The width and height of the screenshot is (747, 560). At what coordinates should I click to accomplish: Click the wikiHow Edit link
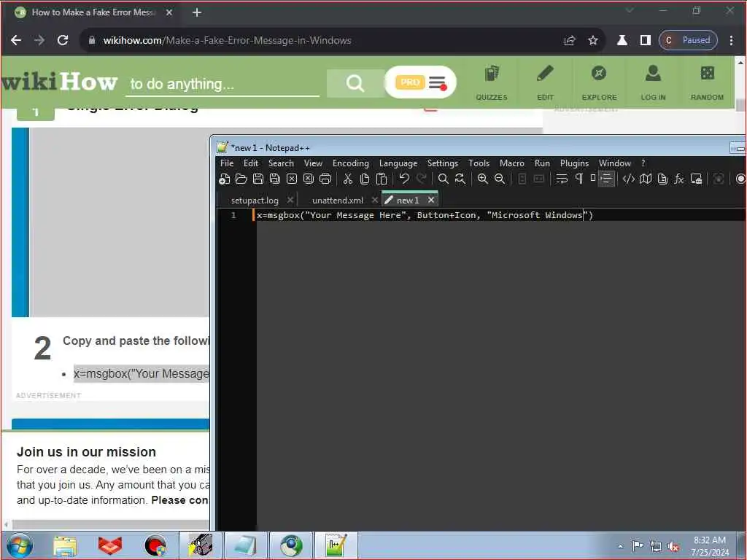546,83
